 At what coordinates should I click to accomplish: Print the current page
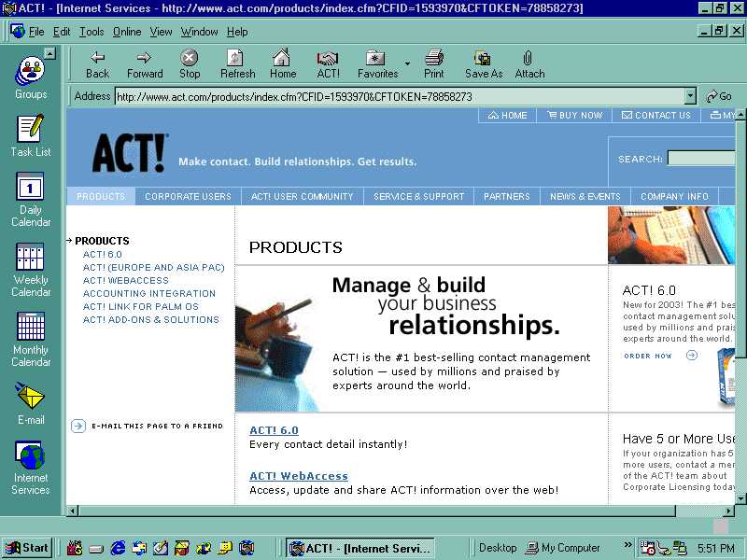click(434, 64)
